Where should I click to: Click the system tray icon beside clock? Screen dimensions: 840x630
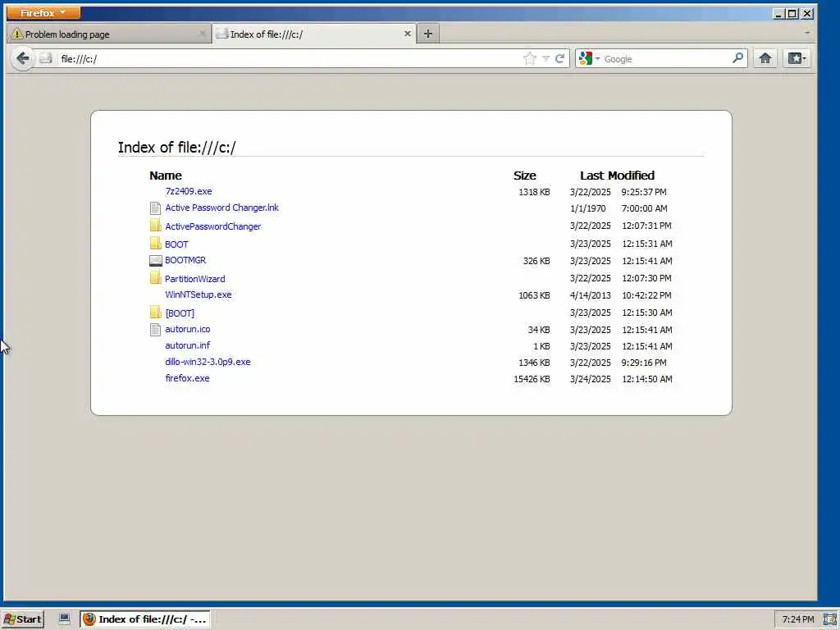tap(830, 619)
